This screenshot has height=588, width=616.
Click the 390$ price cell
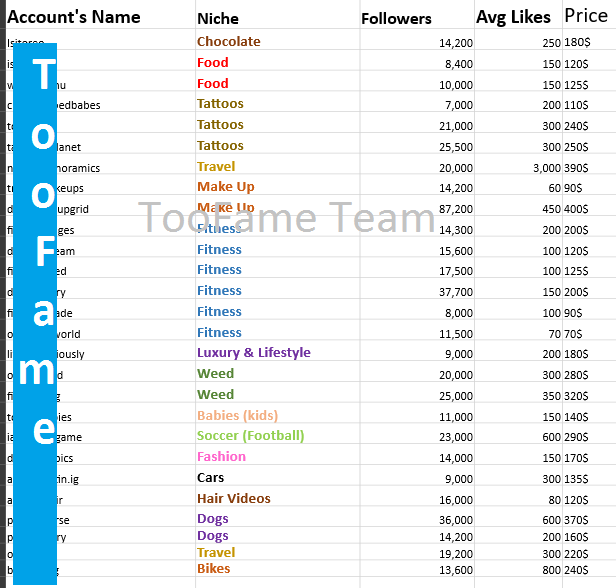tap(589, 164)
